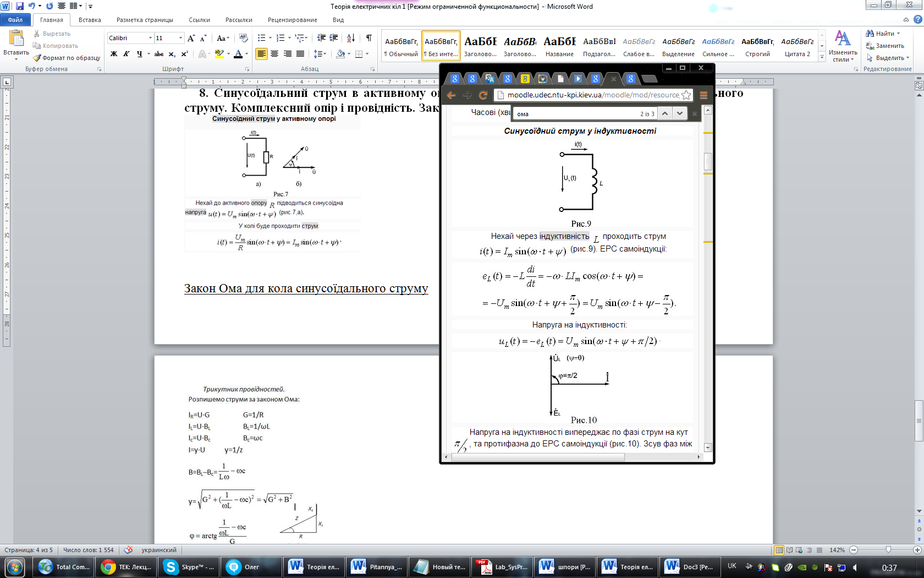The image size is (924, 578).
Task: Switch to the Ссылки ribbon tab
Action: tap(199, 20)
